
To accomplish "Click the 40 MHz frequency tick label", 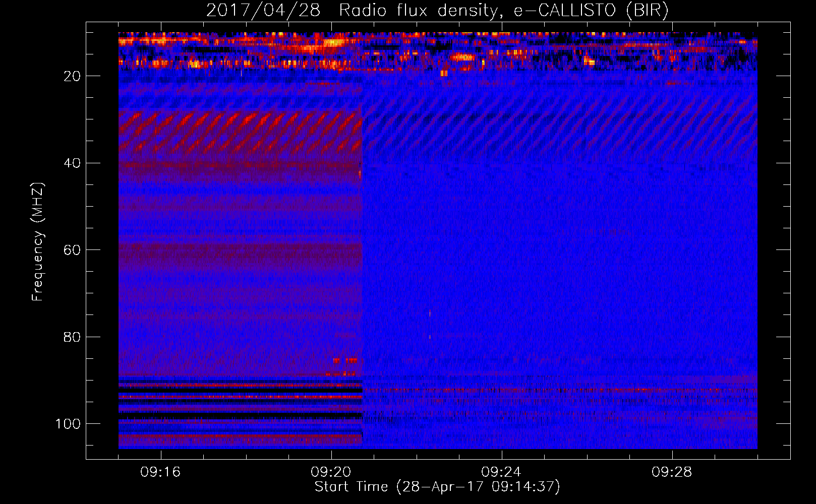I will tap(73, 163).
